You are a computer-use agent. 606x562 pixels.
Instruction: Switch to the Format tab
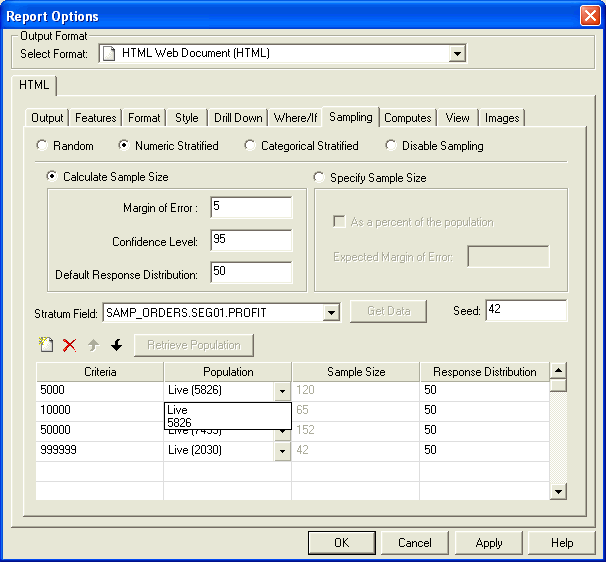pyautogui.click(x=144, y=118)
